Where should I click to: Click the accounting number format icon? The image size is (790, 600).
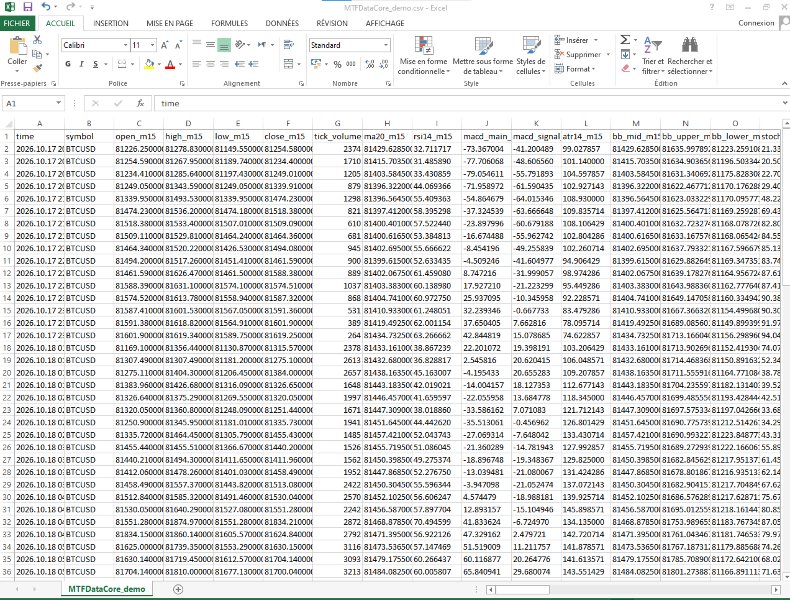coord(316,64)
